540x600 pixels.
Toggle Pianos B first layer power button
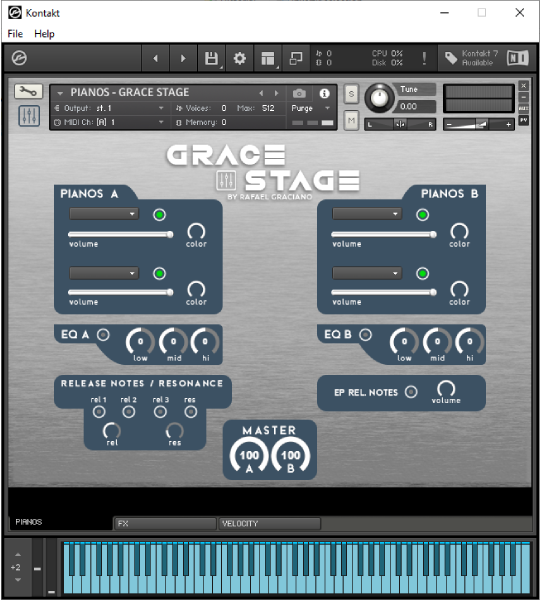tap(423, 215)
